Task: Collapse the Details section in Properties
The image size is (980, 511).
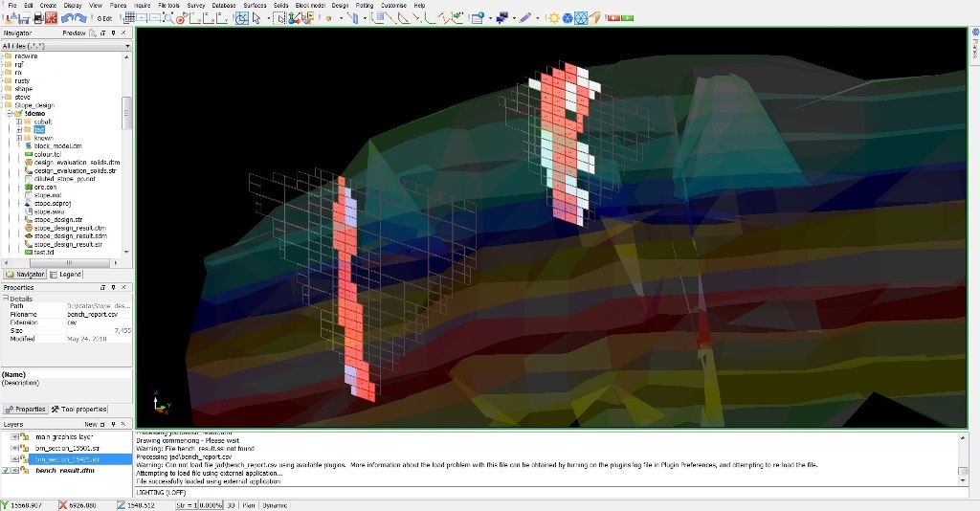Action: (x=6, y=299)
